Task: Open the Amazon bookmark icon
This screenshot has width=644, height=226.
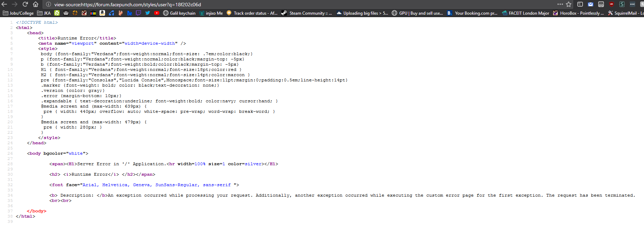Action: (102, 13)
